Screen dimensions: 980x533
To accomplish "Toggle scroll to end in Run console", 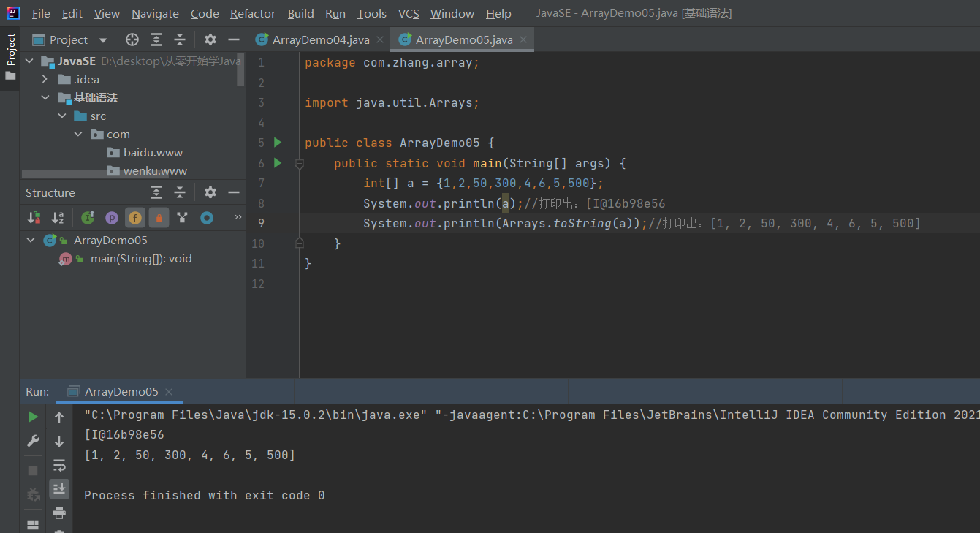I will (59, 488).
